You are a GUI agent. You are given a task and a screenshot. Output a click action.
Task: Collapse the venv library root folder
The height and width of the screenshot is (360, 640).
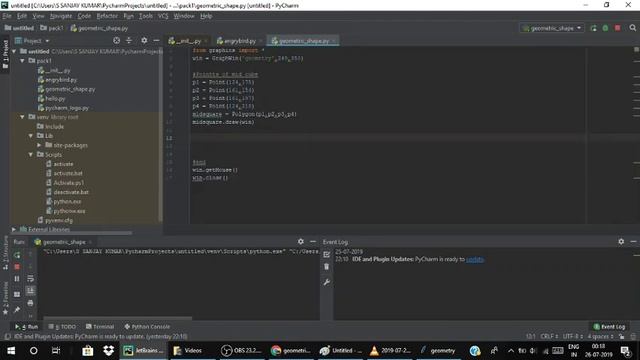[22, 117]
